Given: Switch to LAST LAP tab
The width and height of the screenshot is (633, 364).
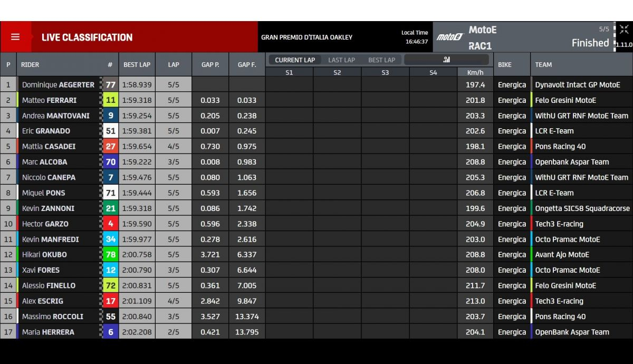Looking at the screenshot, I should coord(341,60).
